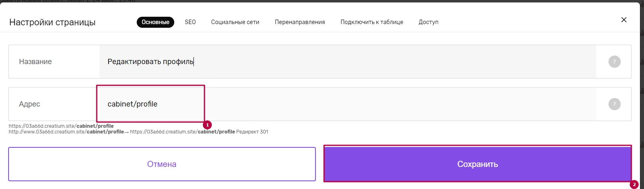Image resolution: width=644 pixels, height=189 pixels.
Task: Close the Настройки страницы dialog
Action: tap(624, 20)
